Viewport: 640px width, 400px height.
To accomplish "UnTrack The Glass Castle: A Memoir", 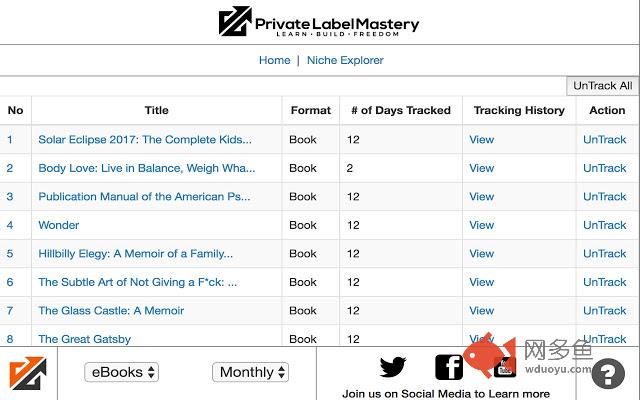I will [604, 311].
